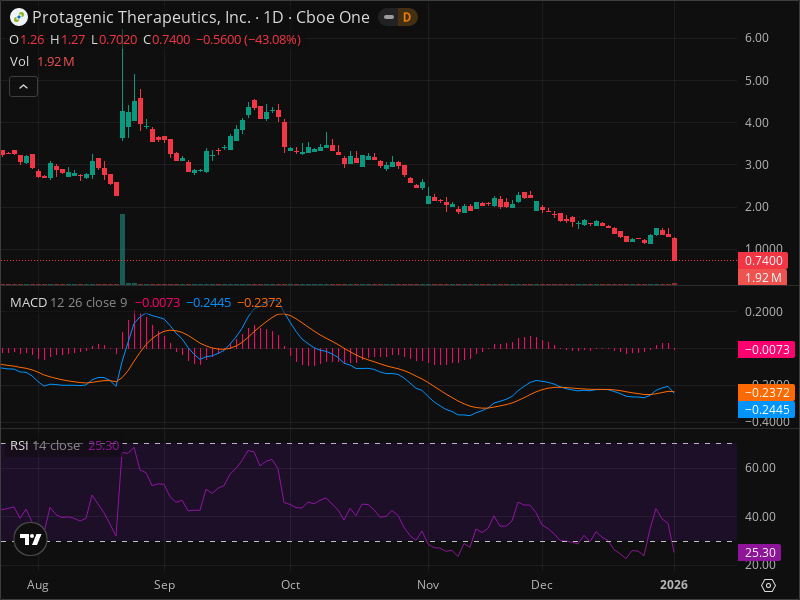The image size is (800, 600).
Task: Click the 3.00 price scale value
Action: (x=757, y=164)
